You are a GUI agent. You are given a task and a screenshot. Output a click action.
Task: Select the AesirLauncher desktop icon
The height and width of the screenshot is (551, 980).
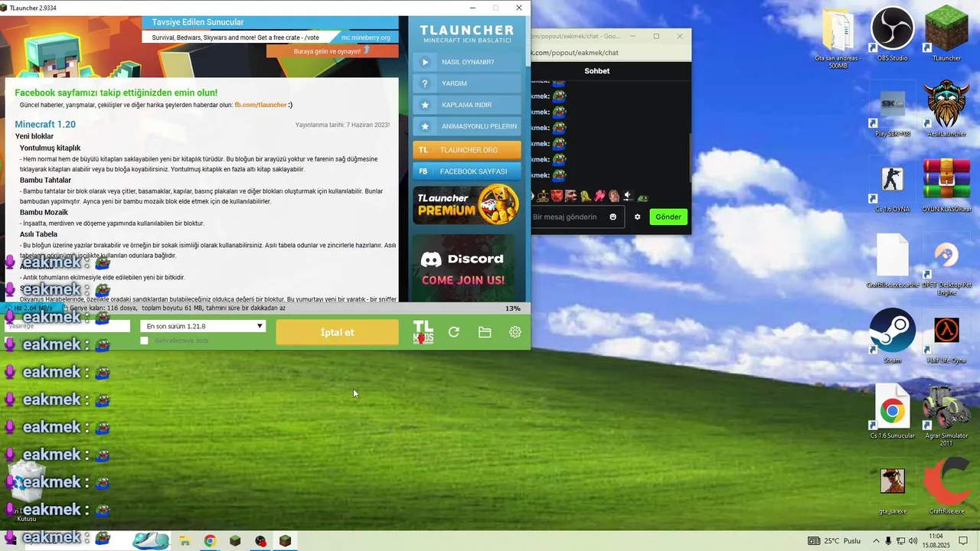click(x=947, y=109)
